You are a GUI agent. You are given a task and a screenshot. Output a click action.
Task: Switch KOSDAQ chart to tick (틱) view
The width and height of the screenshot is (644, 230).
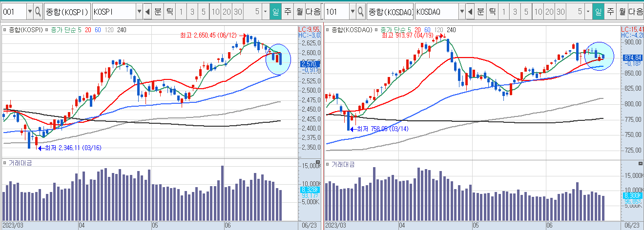click(x=492, y=11)
